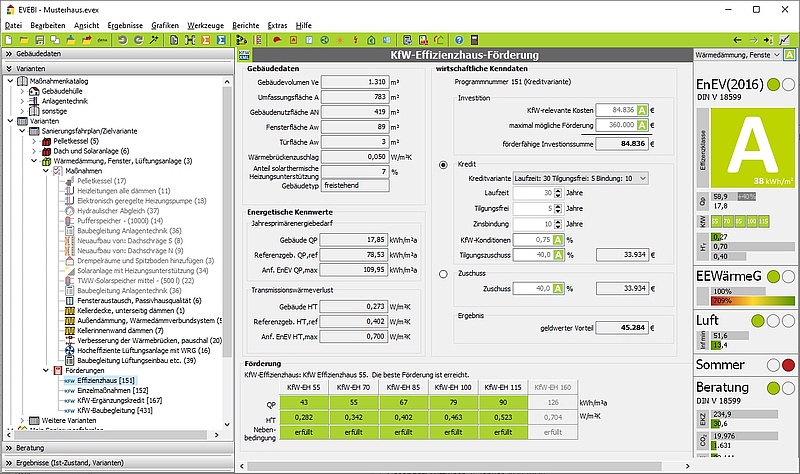The width and height of the screenshot is (800, 474).
Task: Save project via the floppy disk icon
Action: [x=39, y=40]
